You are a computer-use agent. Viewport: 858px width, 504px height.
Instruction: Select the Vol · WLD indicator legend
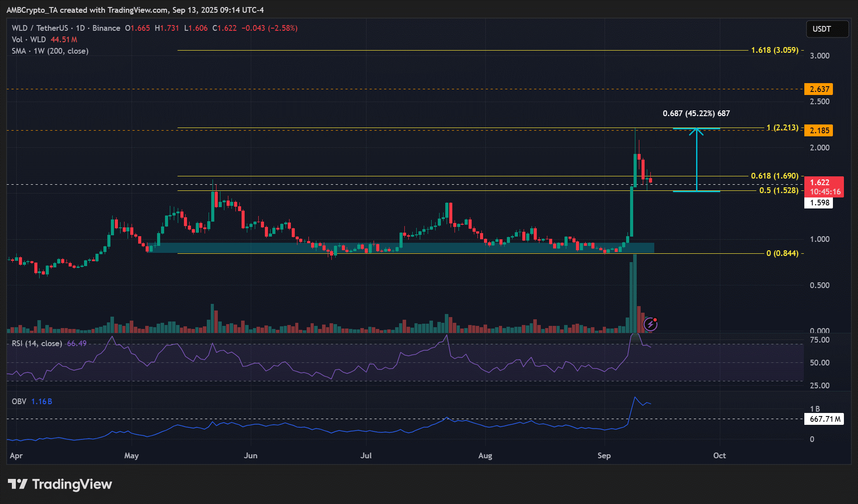29,40
